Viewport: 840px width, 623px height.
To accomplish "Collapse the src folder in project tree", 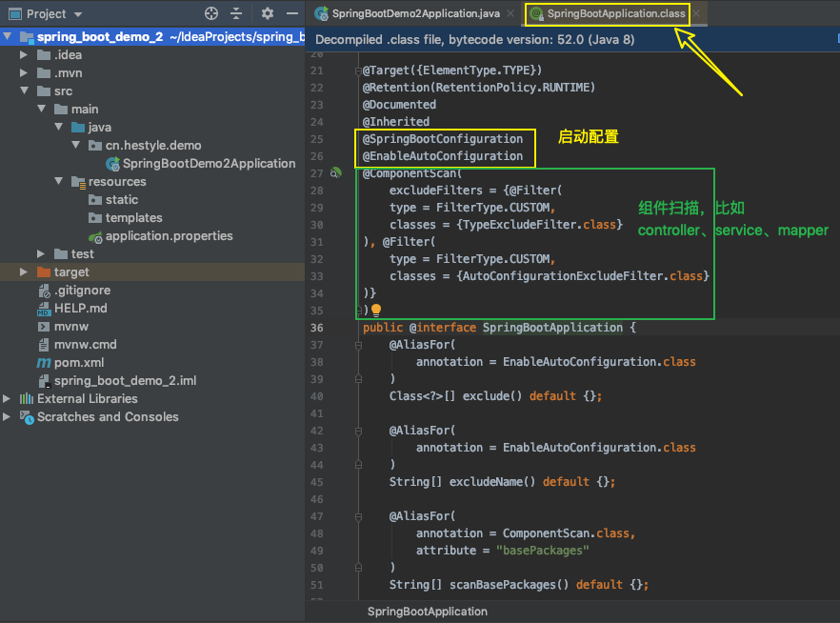I will click(23, 90).
